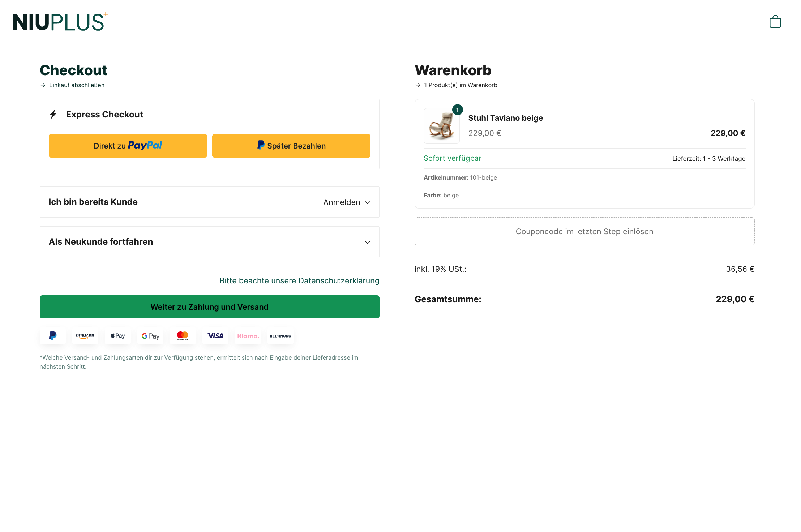Click the Einkauf abschließen subtitle
Viewport: 801px width, 532px height.
click(x=77, y=85)
